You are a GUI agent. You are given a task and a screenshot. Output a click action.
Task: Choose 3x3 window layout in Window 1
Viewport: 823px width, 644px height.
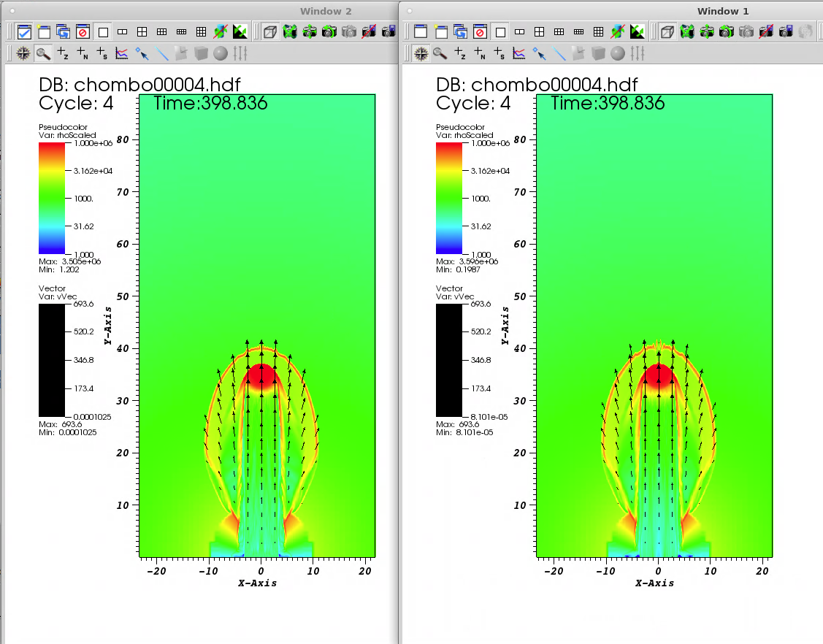598,32
